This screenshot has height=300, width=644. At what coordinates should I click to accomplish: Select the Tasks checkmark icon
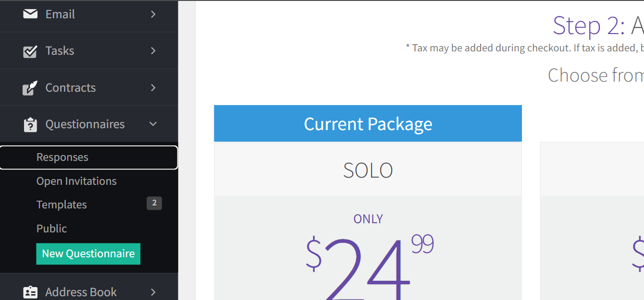(x=30, y=50)
